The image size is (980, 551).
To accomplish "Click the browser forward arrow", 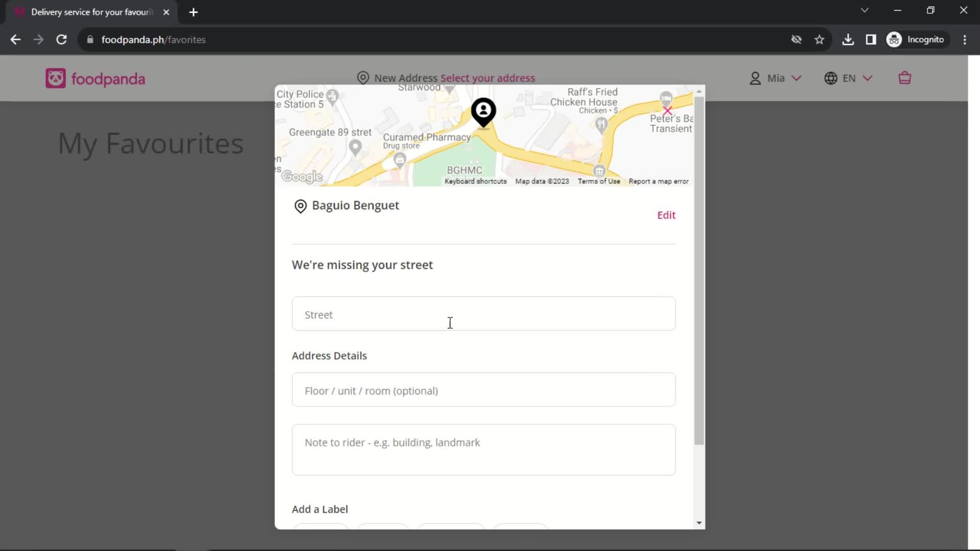I will 38,39.
